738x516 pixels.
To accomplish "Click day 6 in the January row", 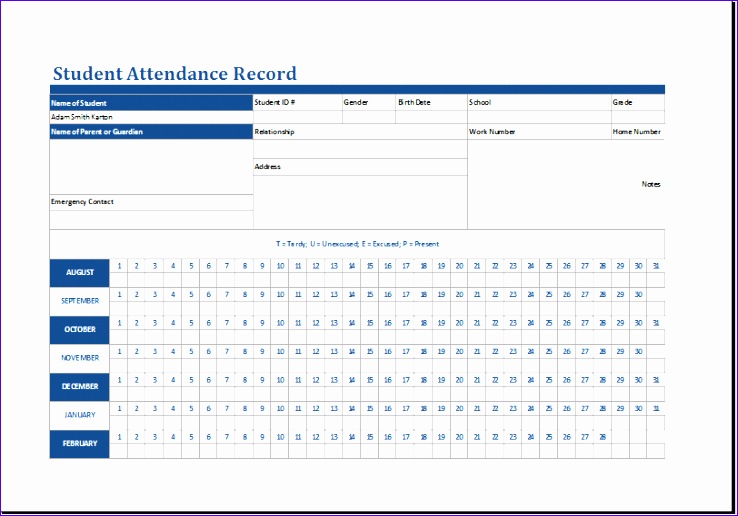I will pyautogui.click(x=209, y=409).
